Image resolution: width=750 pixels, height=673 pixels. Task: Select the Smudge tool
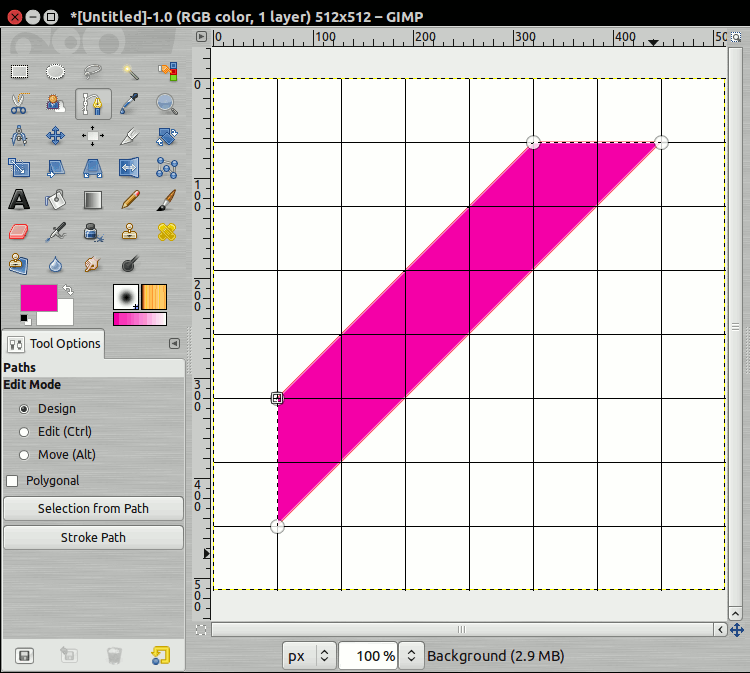(93, 264)
